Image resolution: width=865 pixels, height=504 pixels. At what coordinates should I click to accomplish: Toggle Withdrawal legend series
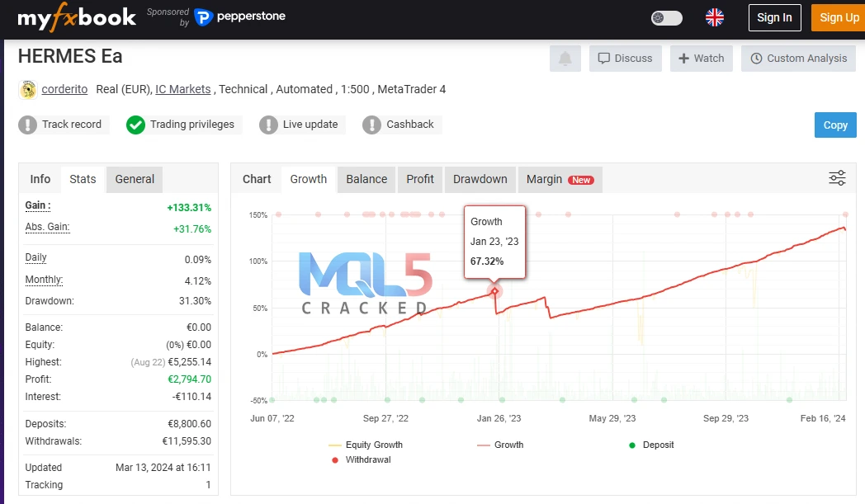click(x=362, y=460)
